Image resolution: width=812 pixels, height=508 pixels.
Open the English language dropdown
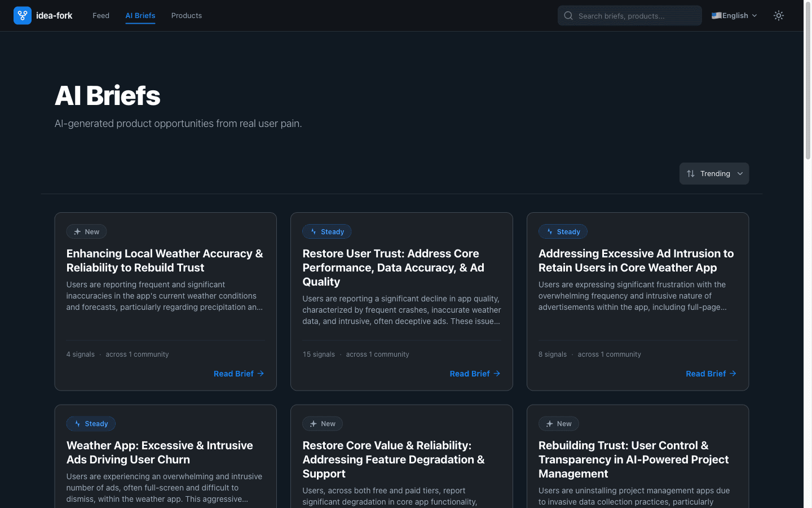(x=734, y=15)
